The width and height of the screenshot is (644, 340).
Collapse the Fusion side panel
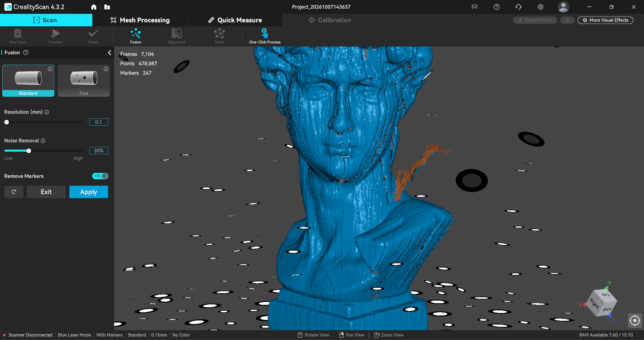pos(109,53)
